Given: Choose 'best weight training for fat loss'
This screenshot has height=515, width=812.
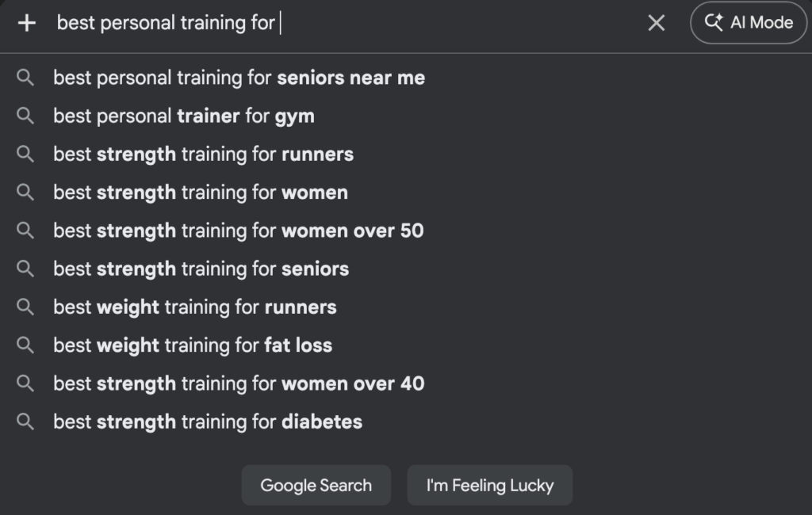Looking at the screenshot, I should click(193, 345).
